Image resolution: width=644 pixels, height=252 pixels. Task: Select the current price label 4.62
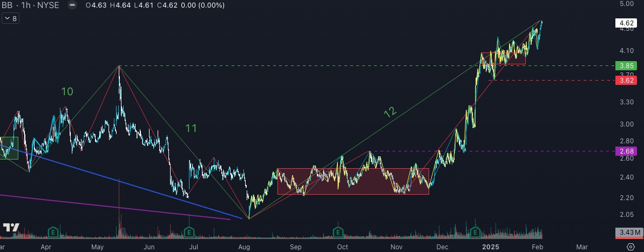pos(626,23)
